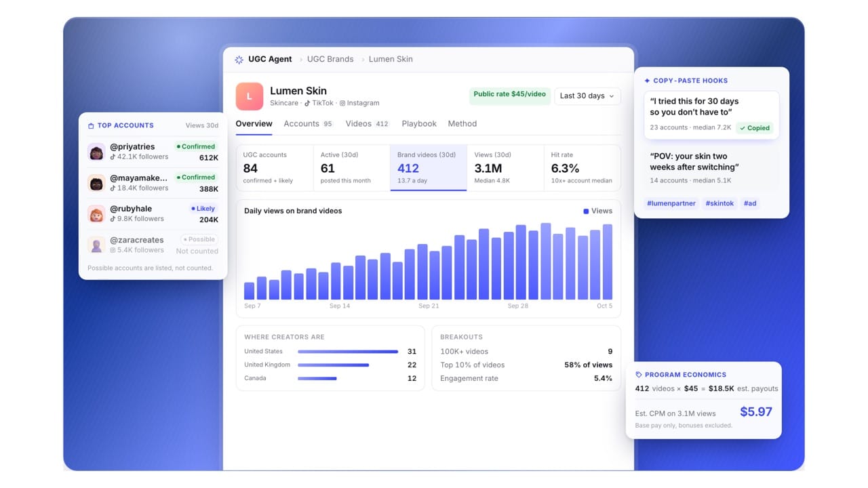Select the Brand videos (30d) stat card
This screenshot has width=868, height=488.
[429, 167]
